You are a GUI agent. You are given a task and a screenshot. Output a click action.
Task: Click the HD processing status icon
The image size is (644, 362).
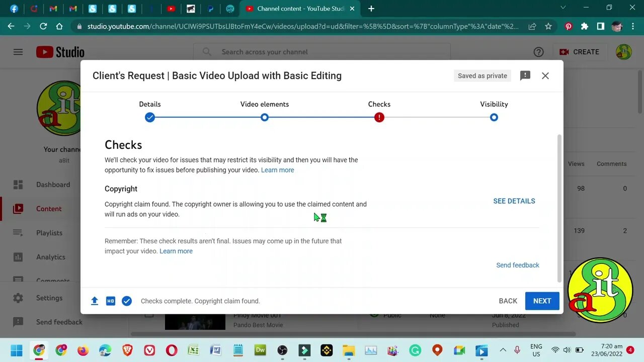[111, 301]
